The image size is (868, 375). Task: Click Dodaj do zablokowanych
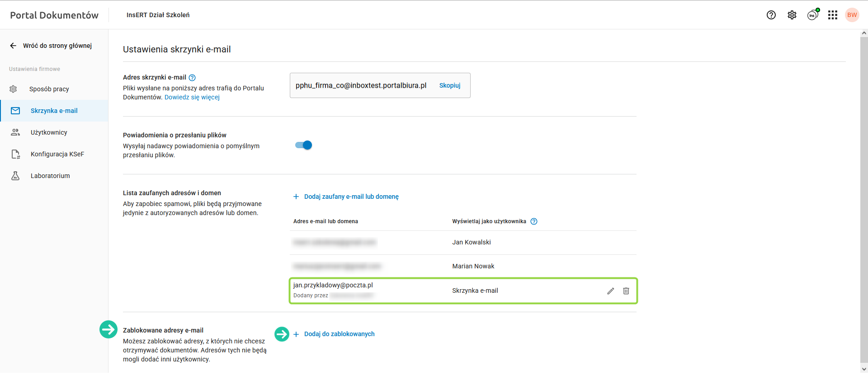click(x=339, y=334)
